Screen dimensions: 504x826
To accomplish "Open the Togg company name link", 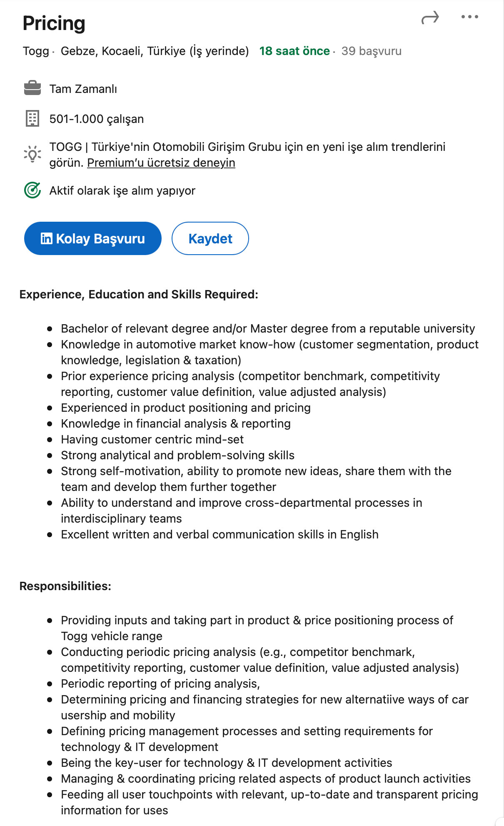I will coord(36,51).
